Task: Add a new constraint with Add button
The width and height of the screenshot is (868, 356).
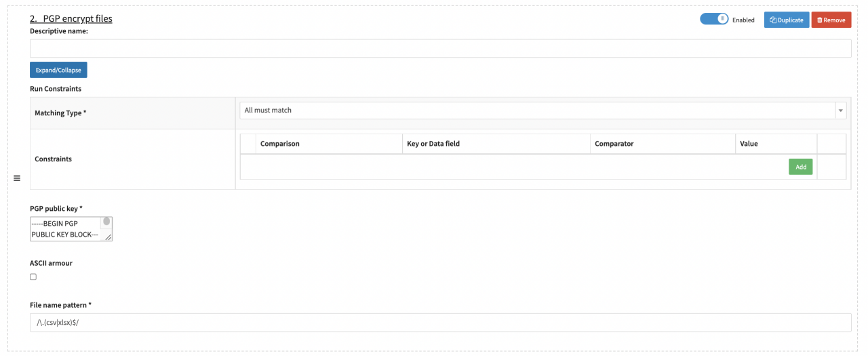Action: [x=800, y=167]
